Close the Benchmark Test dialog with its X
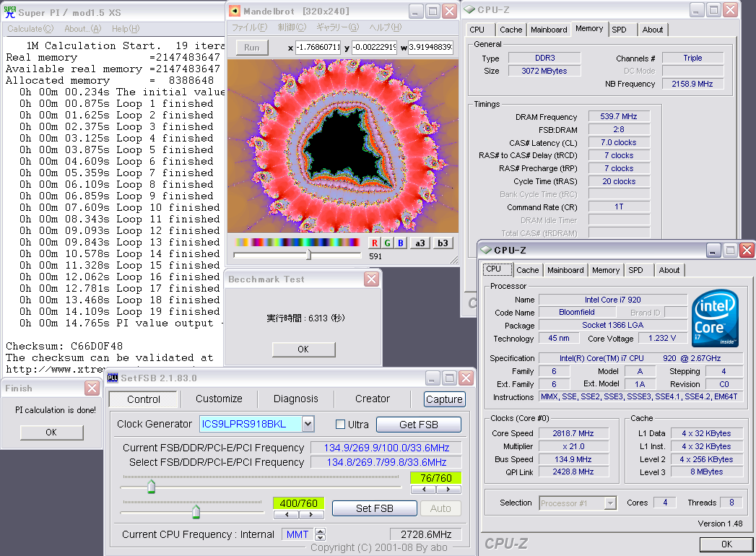This screenshot has width=756, height=556. point(371,279)
